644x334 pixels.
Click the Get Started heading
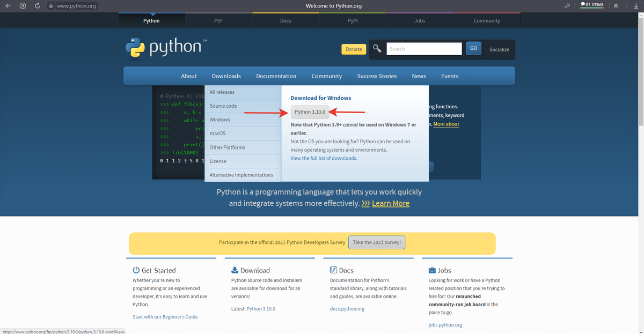pyautogui.click(x=159, y=271)
